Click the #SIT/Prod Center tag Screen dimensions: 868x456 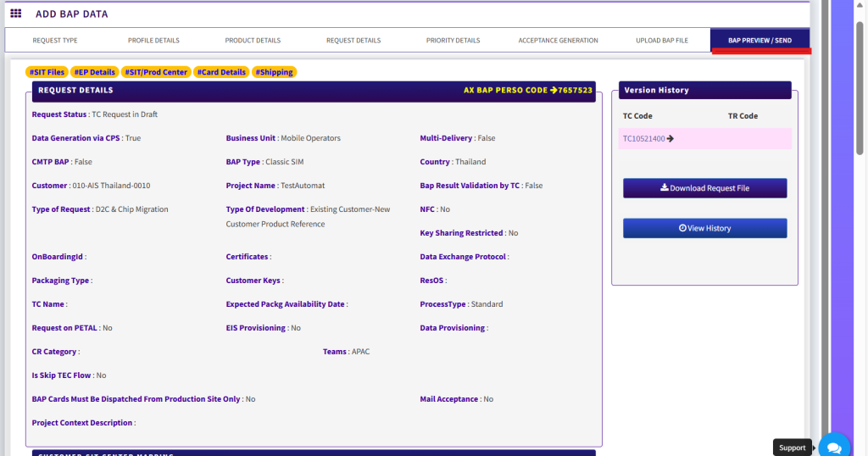pyautogui.click(x=156, y=72)
